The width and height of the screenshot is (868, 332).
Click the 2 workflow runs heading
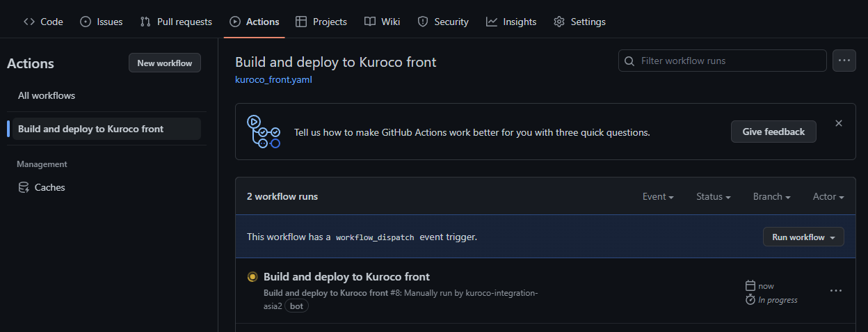pyautogui.click(x=282, y=197)
